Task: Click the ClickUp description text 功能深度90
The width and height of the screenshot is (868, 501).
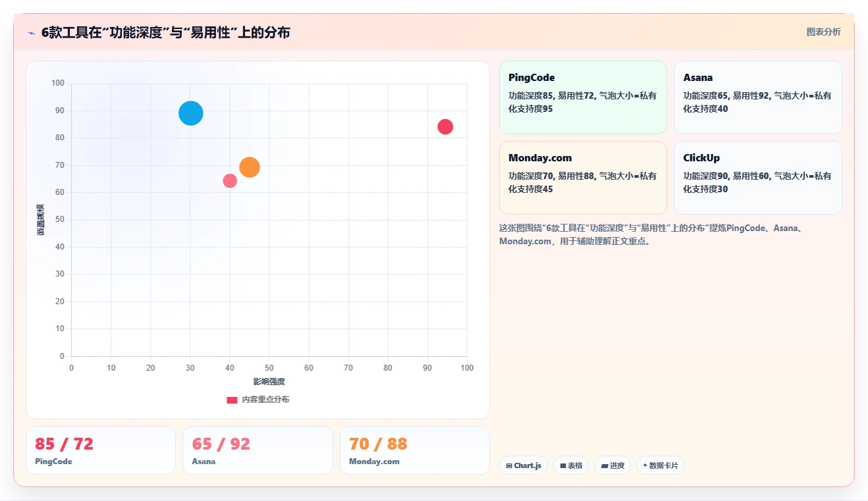Action: tap(757, 182)
